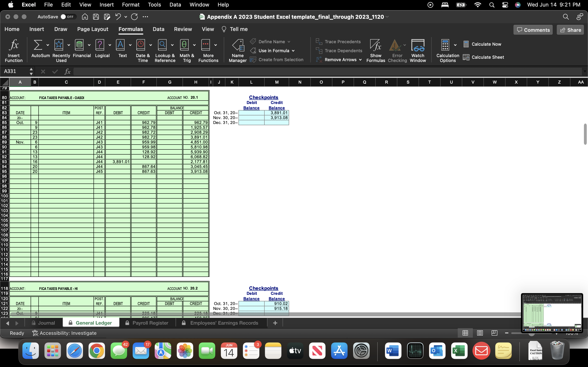Switch to the Journal sheet tab
This screenshot has height=367, width=588.
pos(46,323)
